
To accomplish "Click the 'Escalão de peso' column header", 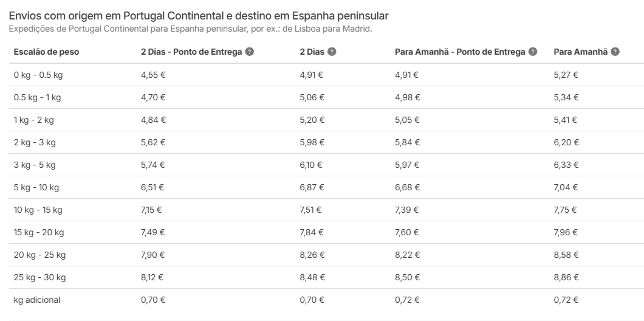I will 46,52.
